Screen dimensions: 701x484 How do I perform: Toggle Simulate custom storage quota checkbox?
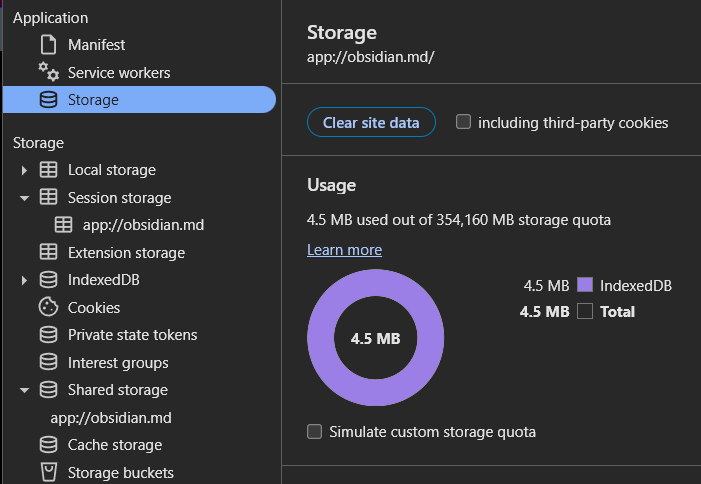pyautogui.click(x=315, y=432)
